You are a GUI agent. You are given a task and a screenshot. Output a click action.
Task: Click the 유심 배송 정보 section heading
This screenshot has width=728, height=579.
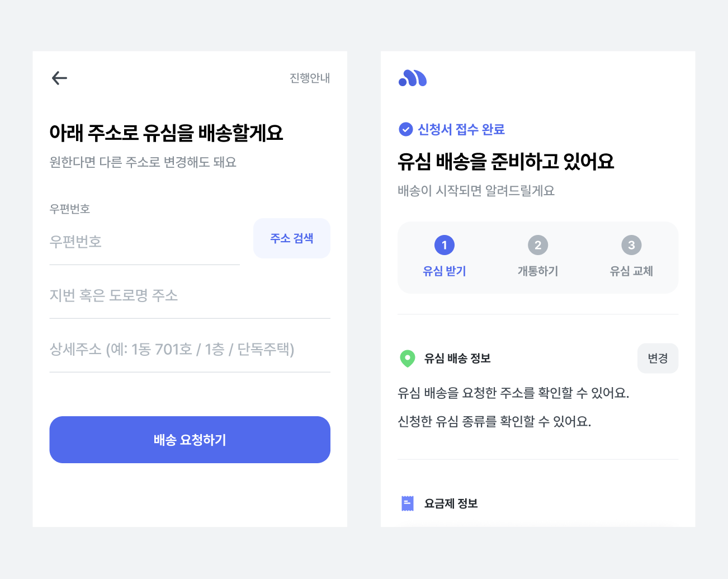point(457,358)
